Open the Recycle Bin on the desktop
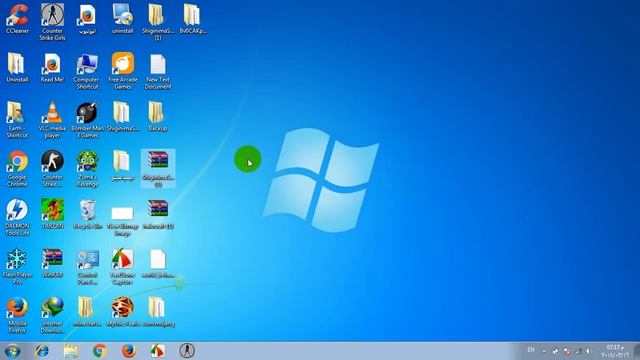Screen dimensions: 640x360 coord(87,213)
